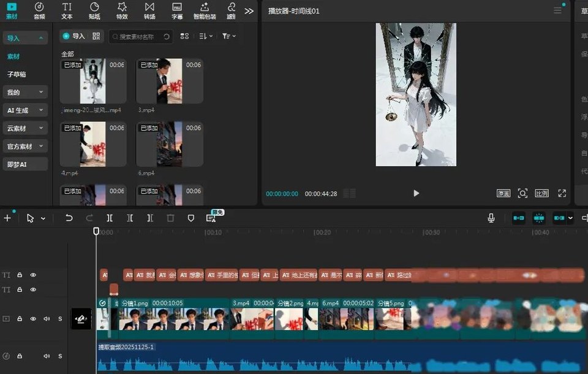Image resolution: width=588 pixels, height=374 pixels.
Task: Expand the AI 生成 sidebar section
Action: [x=25, y=110]
